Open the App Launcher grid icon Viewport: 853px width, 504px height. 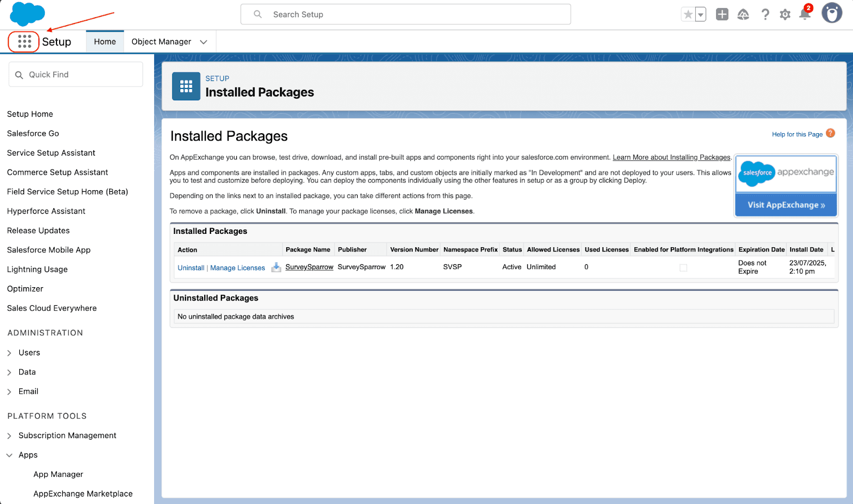point(24,42)
